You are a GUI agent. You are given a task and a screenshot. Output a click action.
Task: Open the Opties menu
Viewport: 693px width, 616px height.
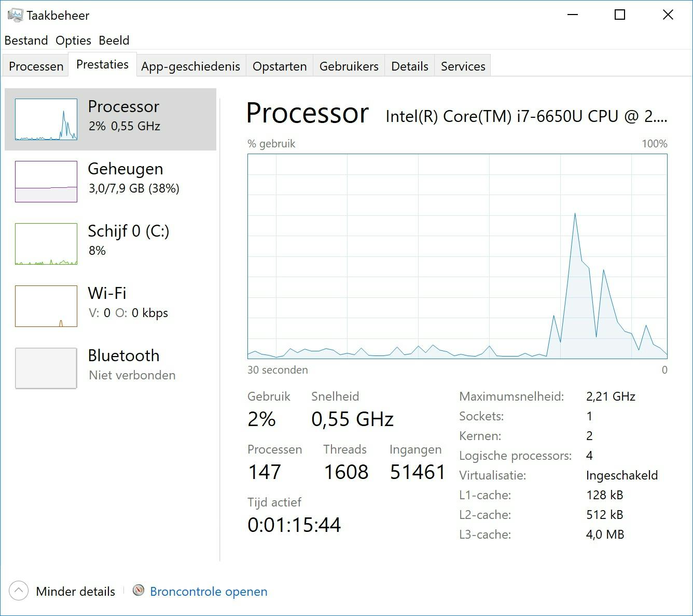(73, 40)
